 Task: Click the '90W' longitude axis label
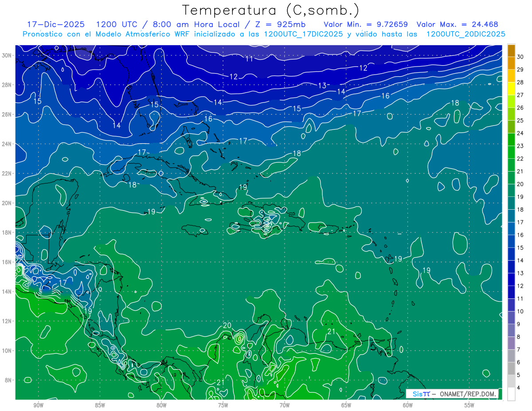(x=38, y=406)
